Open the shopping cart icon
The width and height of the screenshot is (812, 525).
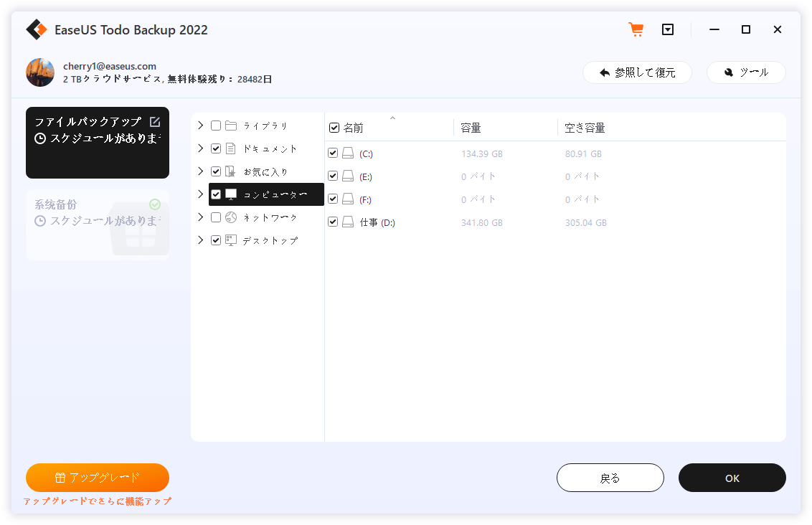point(636,29)
